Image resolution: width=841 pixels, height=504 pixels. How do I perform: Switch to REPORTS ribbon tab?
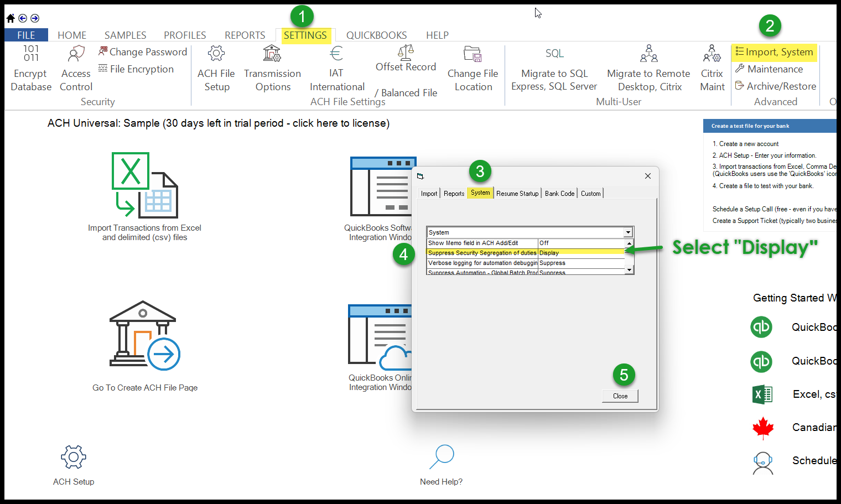pos(245,35)
